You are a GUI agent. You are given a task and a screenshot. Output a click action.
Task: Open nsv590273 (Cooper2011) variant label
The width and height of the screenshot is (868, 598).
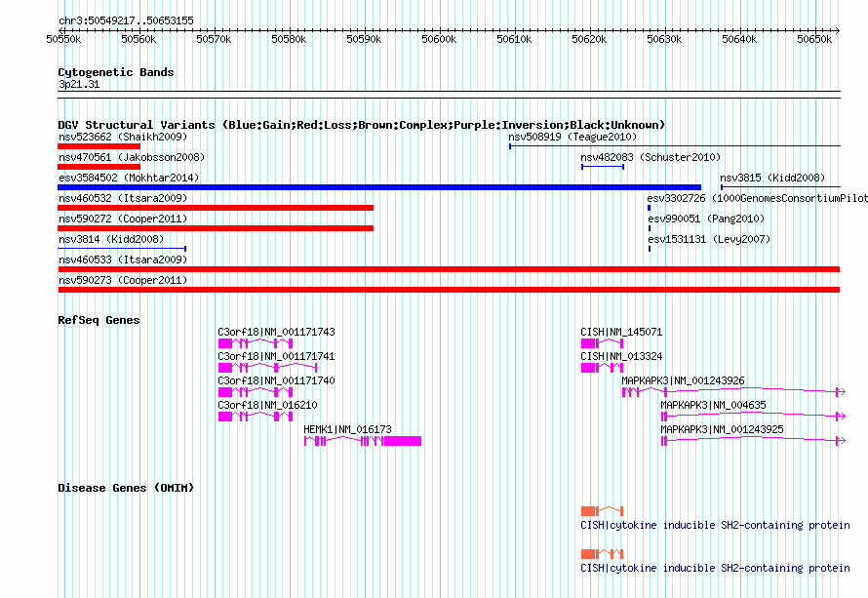coord(123,280)
